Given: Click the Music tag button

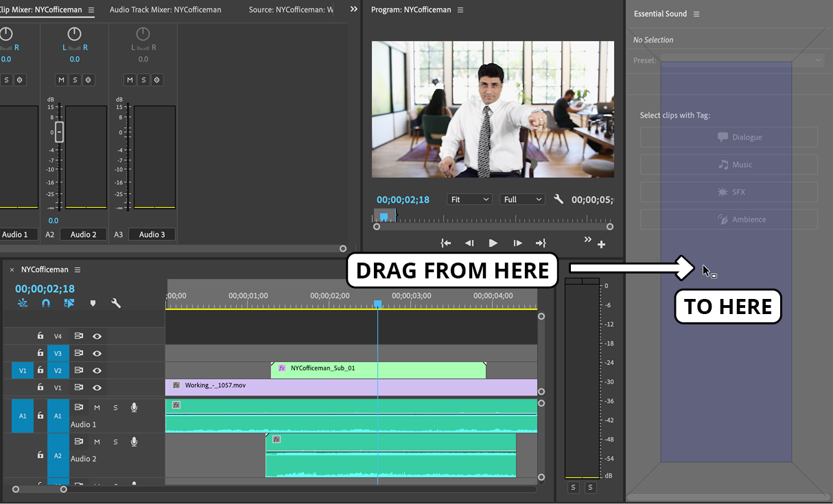Looking at the screenshot, I should pos(729,165).
